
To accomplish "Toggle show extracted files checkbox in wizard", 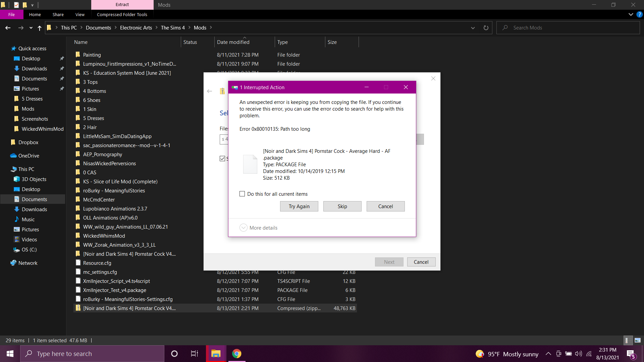I will (x=222, y=159).
